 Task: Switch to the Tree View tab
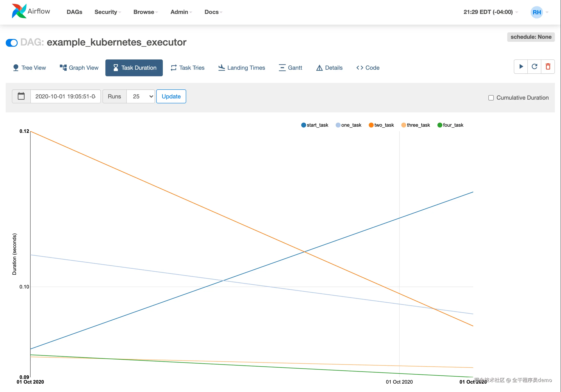(29, 68)
